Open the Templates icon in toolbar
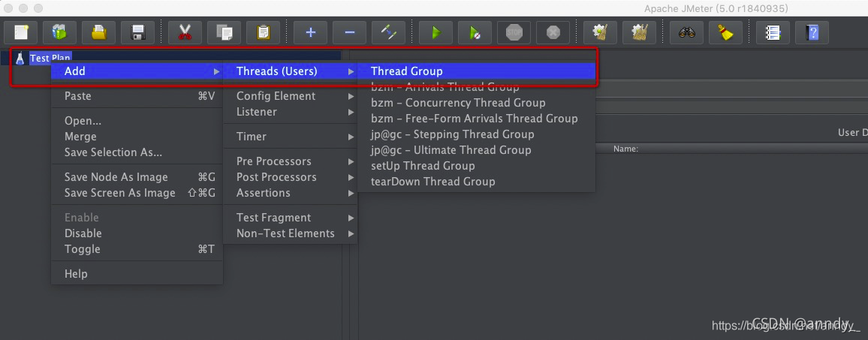 (60, 33)
